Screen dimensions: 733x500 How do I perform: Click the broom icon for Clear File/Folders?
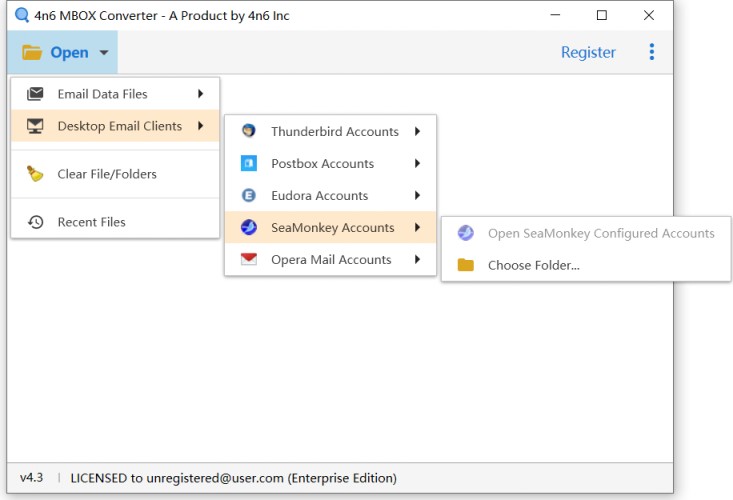(35, 174)
